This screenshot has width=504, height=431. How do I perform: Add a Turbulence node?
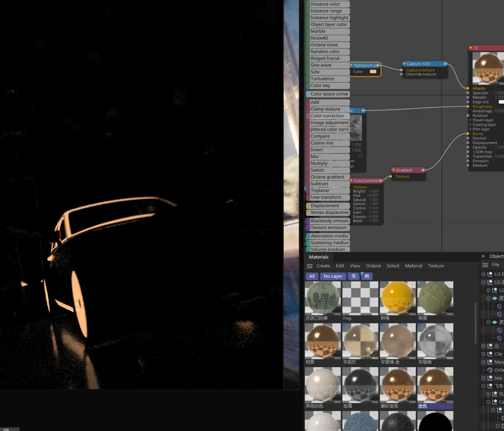[328, 79]
